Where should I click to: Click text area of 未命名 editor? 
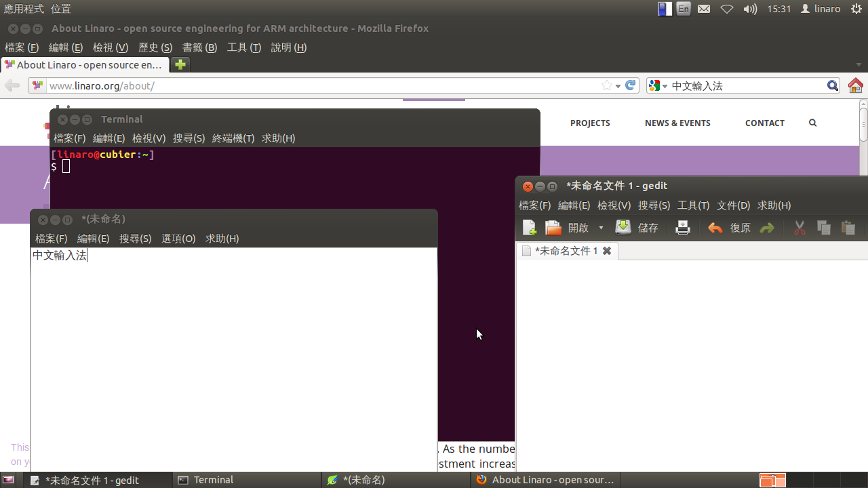[x=233, y=359]
